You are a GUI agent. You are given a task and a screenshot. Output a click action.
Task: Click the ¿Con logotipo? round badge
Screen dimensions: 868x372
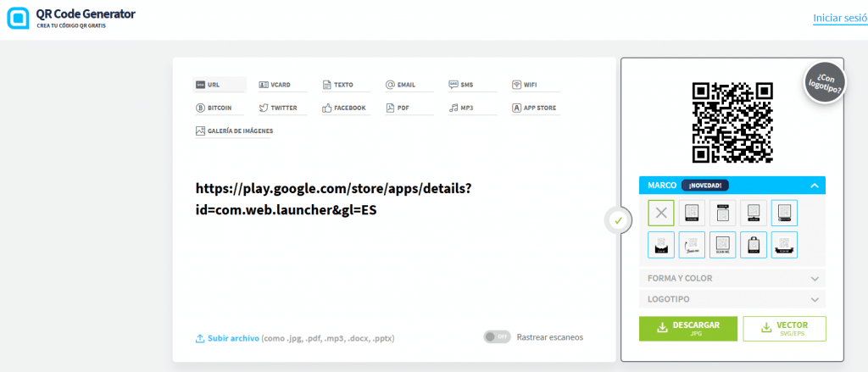[825, 83]
